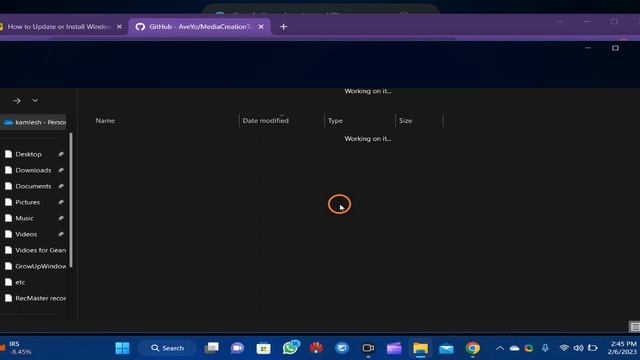The height and width of the screenshot is (360, 640).
Task: Switch to Google Chrome in taskbar
Action: pos(473,348)
